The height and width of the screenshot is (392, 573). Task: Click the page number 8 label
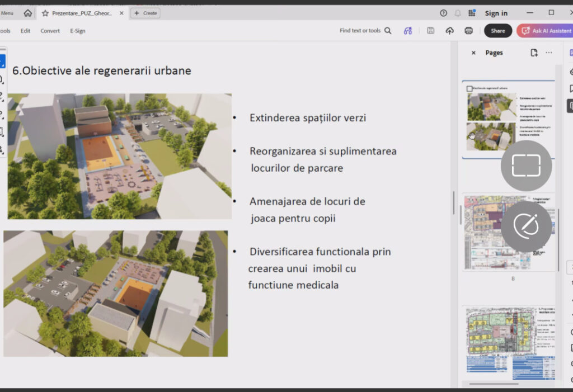(513, 278)
